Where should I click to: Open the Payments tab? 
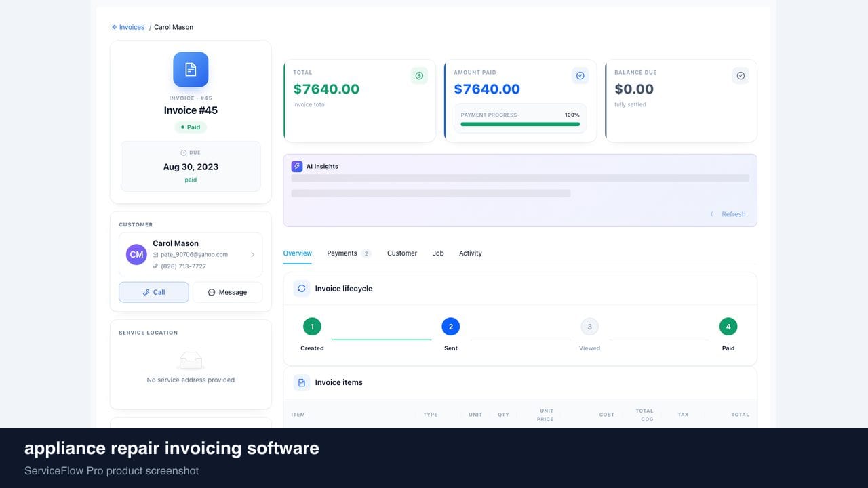coord(349,253)
